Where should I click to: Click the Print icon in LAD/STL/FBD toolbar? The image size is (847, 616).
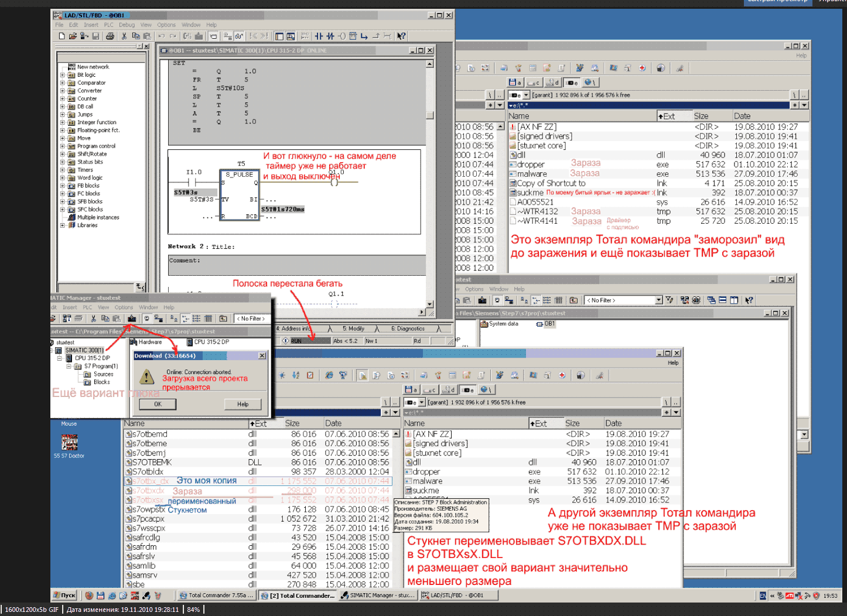coord(110,36)
